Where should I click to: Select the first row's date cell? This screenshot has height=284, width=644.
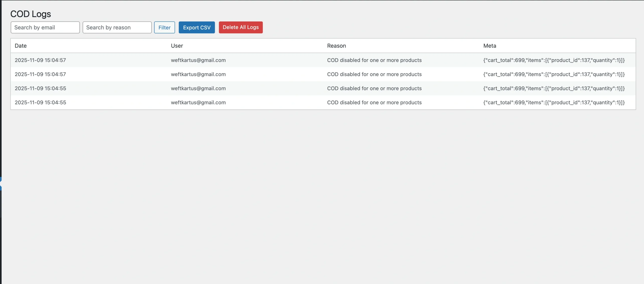[x=40, y=60]
